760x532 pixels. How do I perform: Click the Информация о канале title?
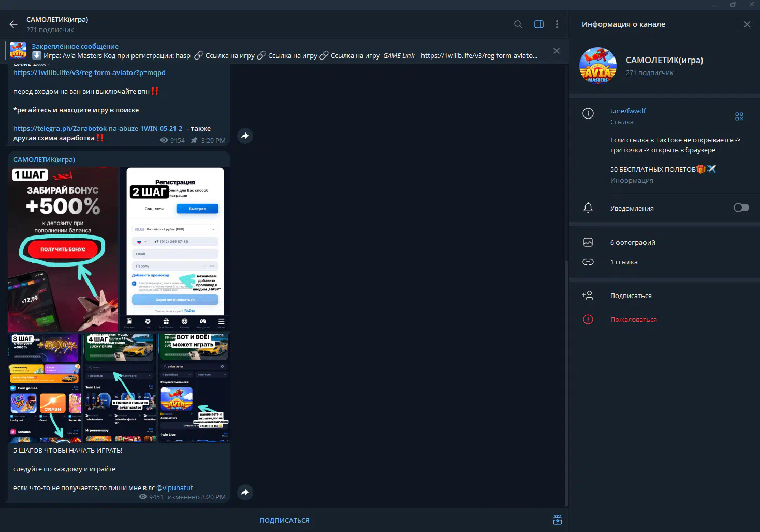point(623,24)
